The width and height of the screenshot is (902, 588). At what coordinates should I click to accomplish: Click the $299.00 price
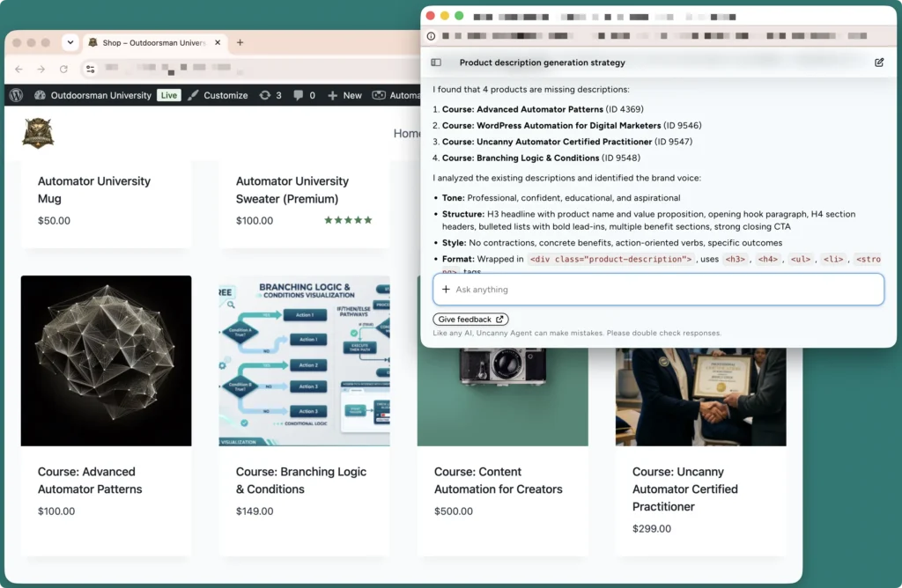coord(651,529)
